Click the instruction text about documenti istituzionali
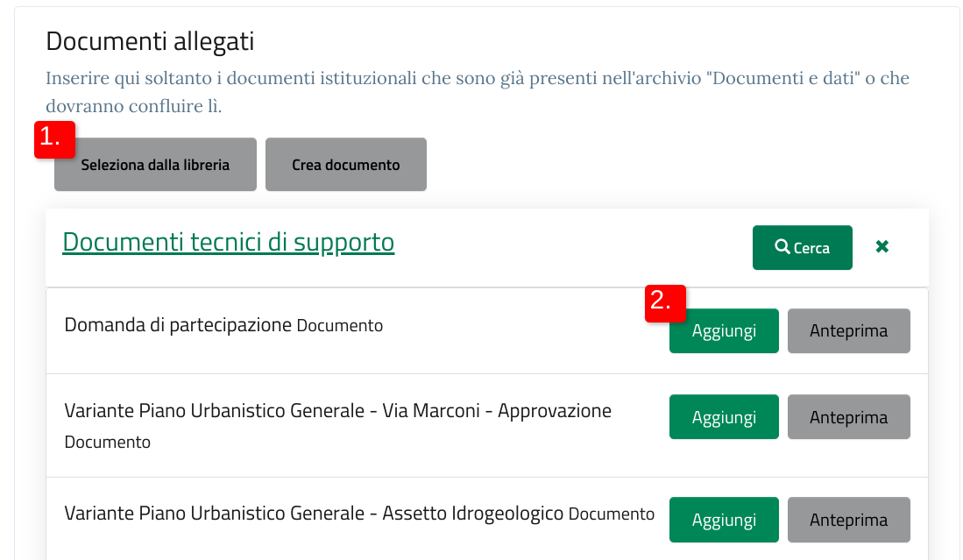This screenshot has width=963, height=560. (478, 92)
